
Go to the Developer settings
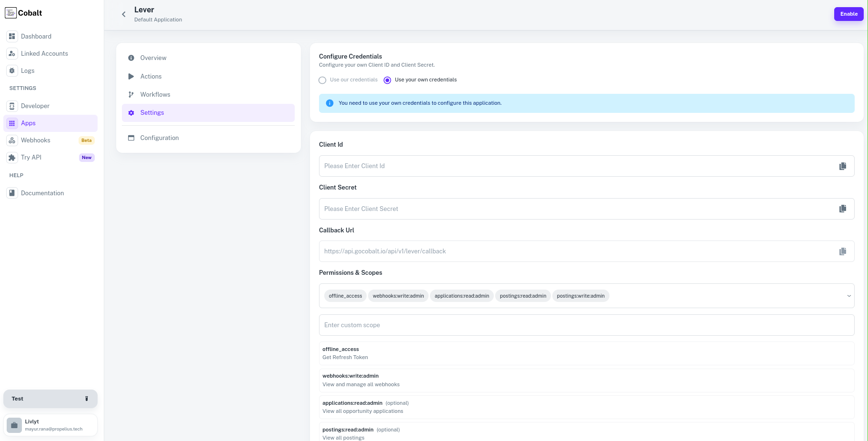(36, 106)
